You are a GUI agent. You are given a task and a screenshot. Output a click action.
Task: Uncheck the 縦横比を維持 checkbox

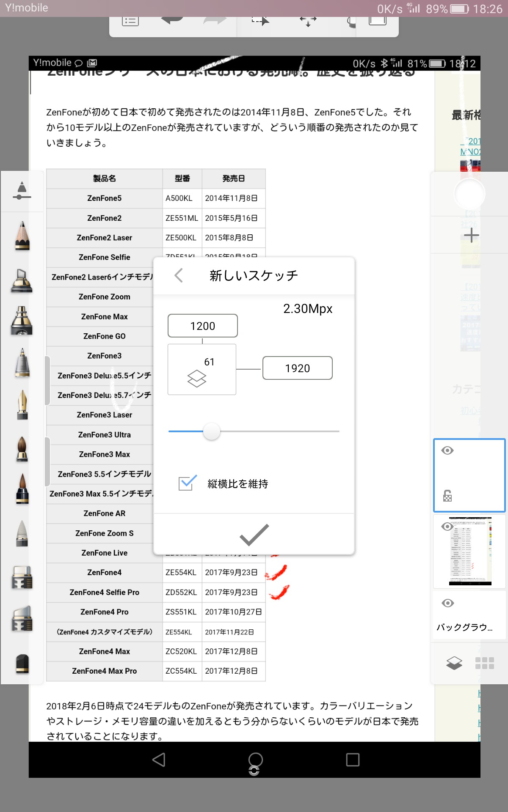(187, 483)
